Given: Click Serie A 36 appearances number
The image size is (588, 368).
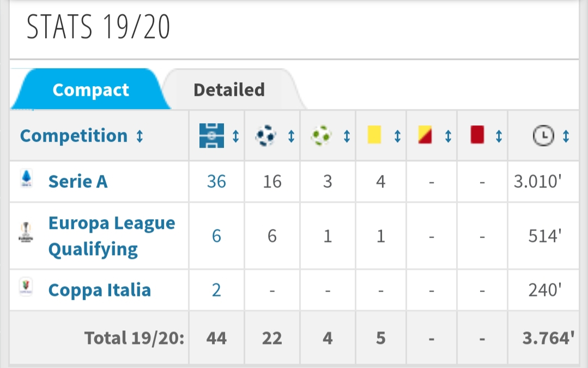Looking at the screenshot, I should (216, 181).
